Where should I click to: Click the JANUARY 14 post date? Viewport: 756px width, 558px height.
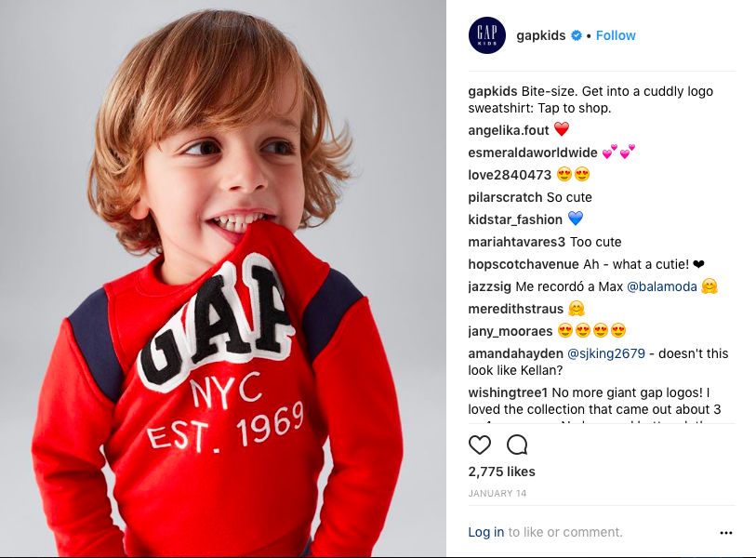tap(497, 494)
